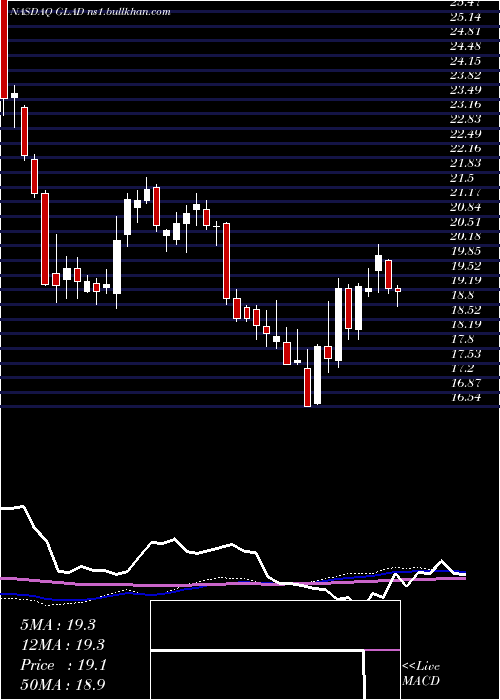Select the 20.84 price level label
This screenshot has width=500, height=700.
tap(466, 207)
